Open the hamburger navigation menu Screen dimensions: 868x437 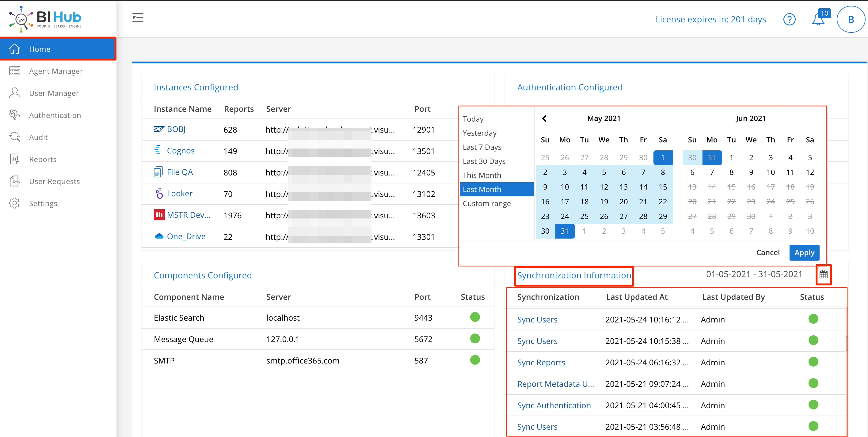click(138, 18)
